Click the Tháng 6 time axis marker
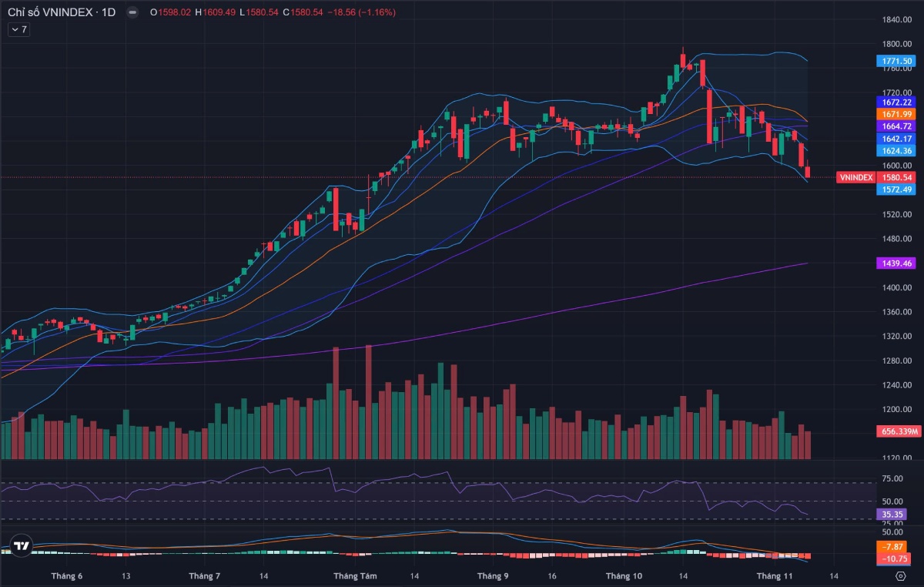This screenshot has width=924, height=587. (x=67, y=575)
